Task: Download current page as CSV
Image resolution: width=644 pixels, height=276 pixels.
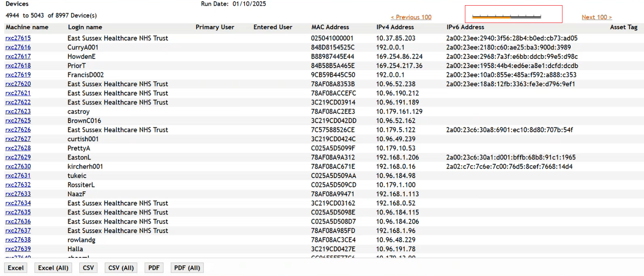Action: coord(88,268)
